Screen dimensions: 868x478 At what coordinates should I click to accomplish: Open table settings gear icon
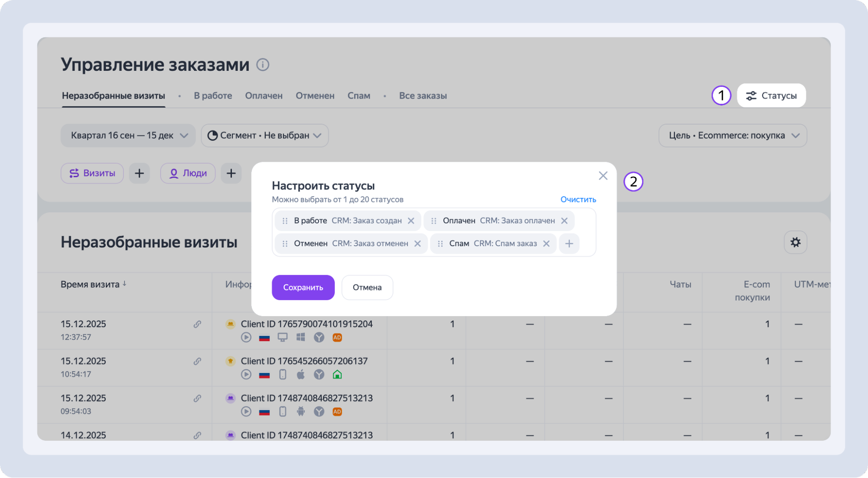pyautogui.click(x=795, y=242)
